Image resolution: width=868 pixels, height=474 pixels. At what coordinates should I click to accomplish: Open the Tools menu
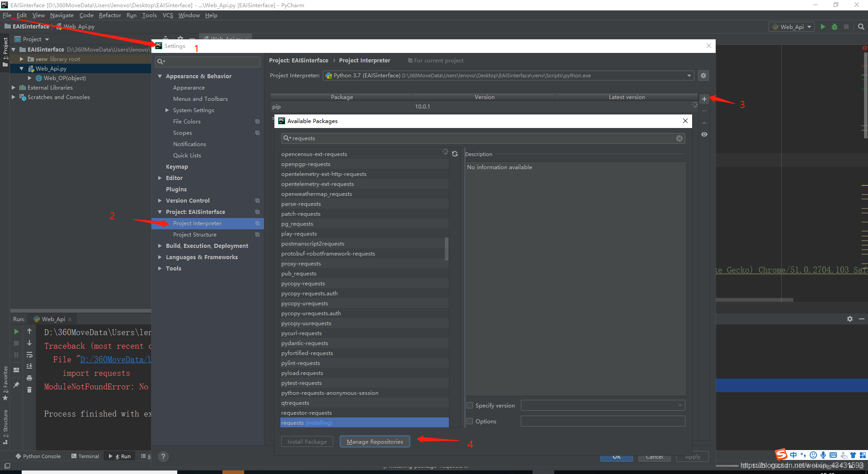[149, 15]
